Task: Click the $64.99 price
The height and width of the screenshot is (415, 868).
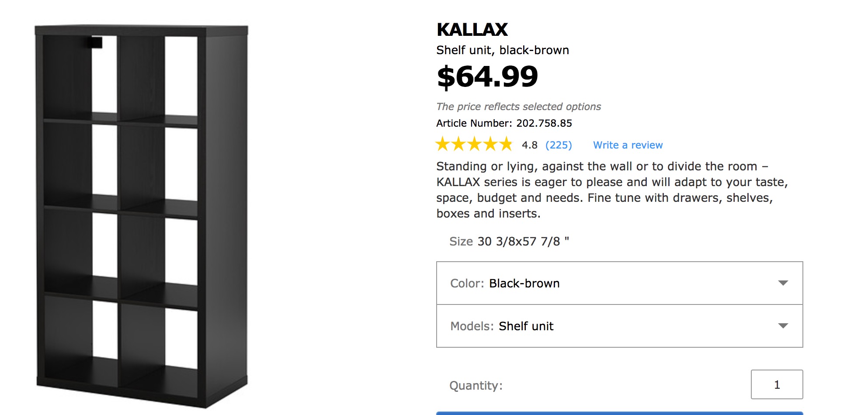Action: [487, 77]
